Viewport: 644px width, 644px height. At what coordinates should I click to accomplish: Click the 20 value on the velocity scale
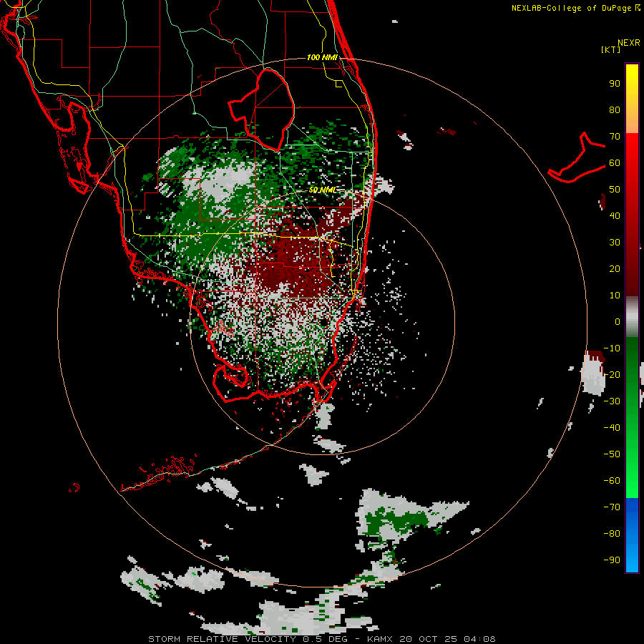point(615,269)
